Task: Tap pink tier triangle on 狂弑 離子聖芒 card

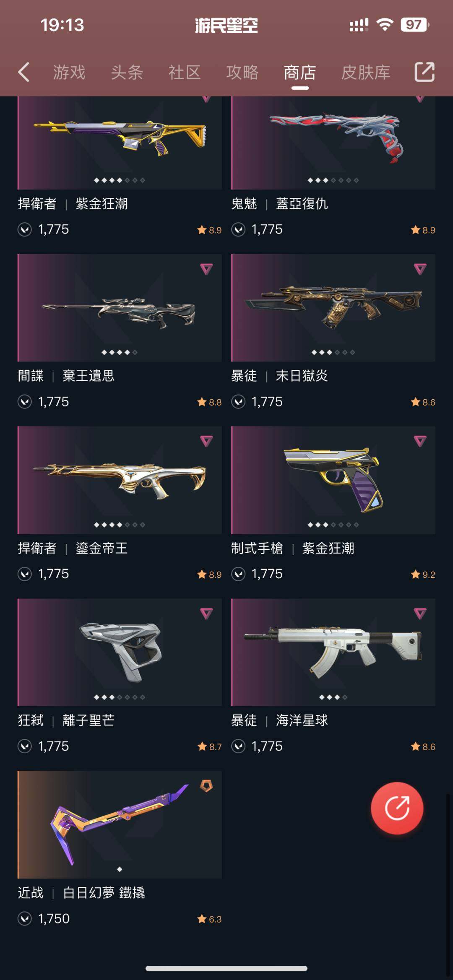Action: 206,613
